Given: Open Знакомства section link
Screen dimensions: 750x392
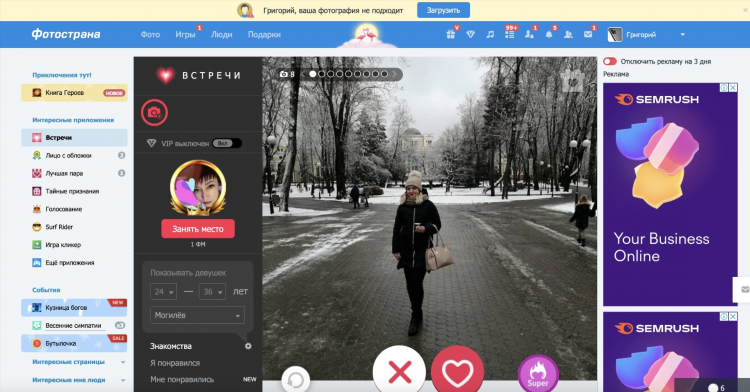Looking at the screenshot, I should pyautogui.click(x=171, y=346).
